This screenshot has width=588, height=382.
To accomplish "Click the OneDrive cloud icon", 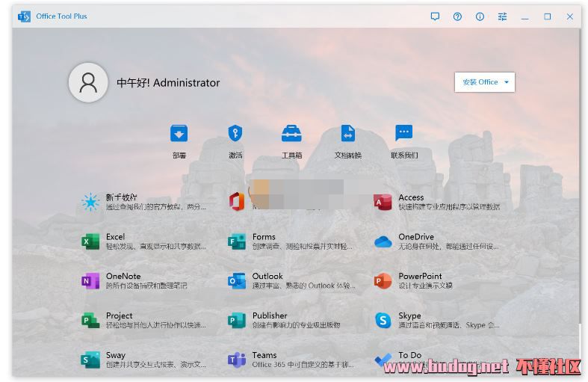I will 383,241.
